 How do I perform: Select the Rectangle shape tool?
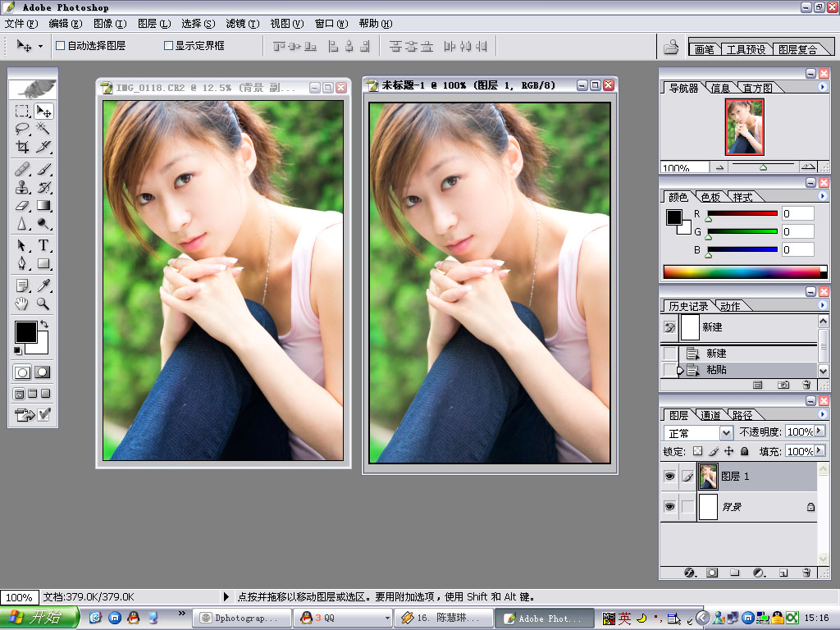[x=43, y=263]
